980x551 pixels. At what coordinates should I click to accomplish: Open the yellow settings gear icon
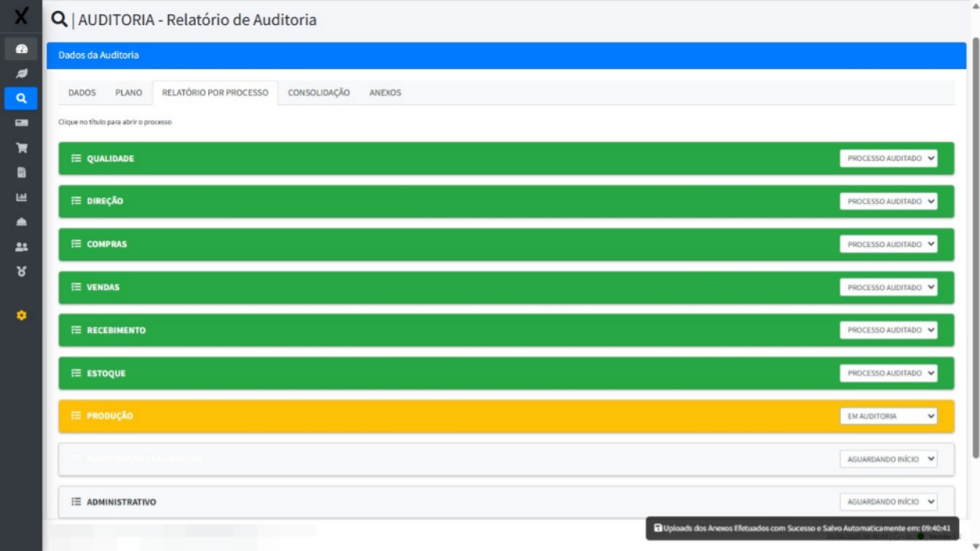point(21,315)
